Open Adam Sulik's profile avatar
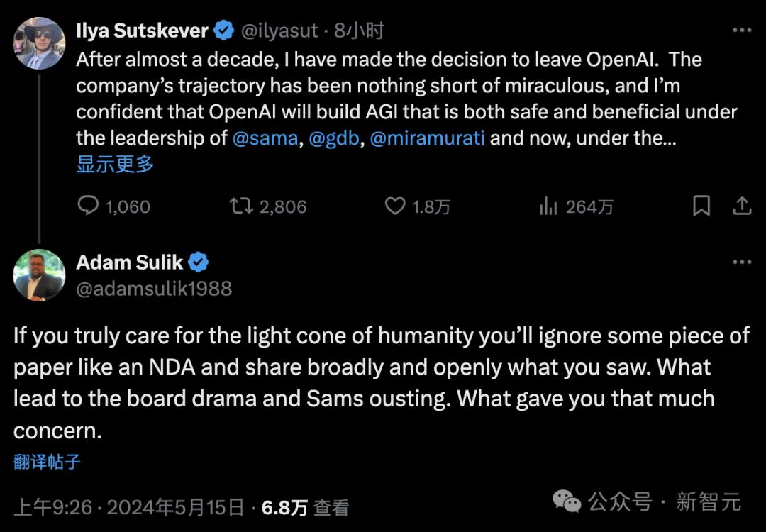This screenshot has height=532, width=766. pos(39,275)
